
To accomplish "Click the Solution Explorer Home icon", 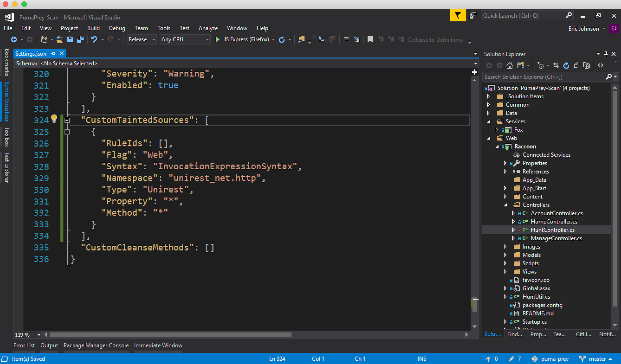I will click(509, 65).
